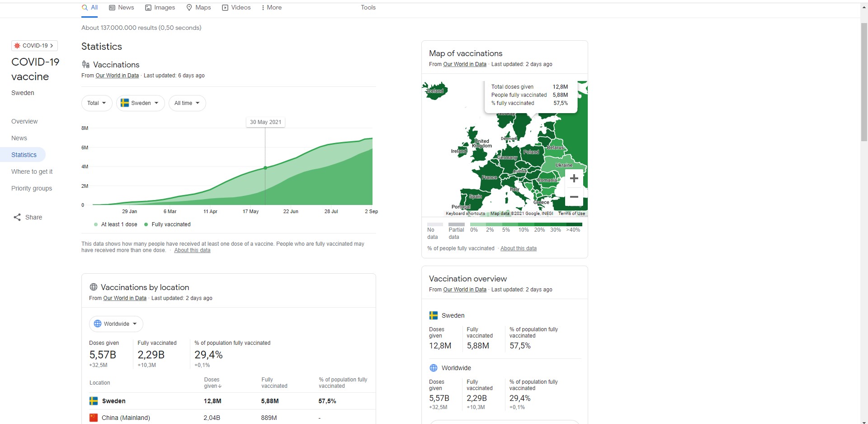The height and width of the screenshot is (424, 868).
Task: Open the News sidebar section
Action: [19, 138]
